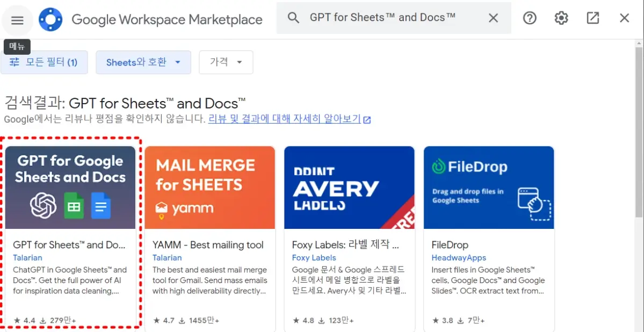Click the FileDrop description text
644x332 pixels.
point(488,280)
